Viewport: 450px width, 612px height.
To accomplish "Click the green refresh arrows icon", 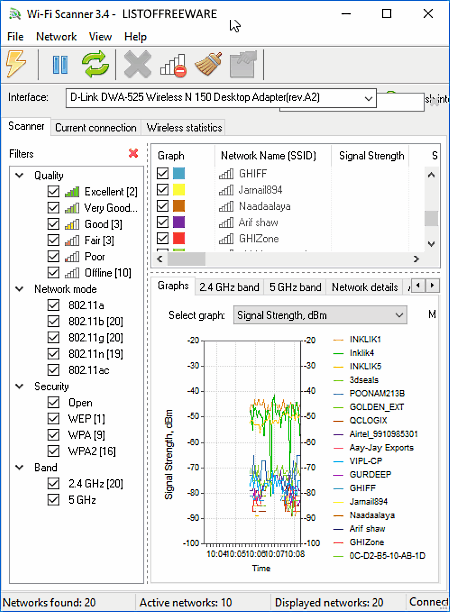I will click(95, 64).
